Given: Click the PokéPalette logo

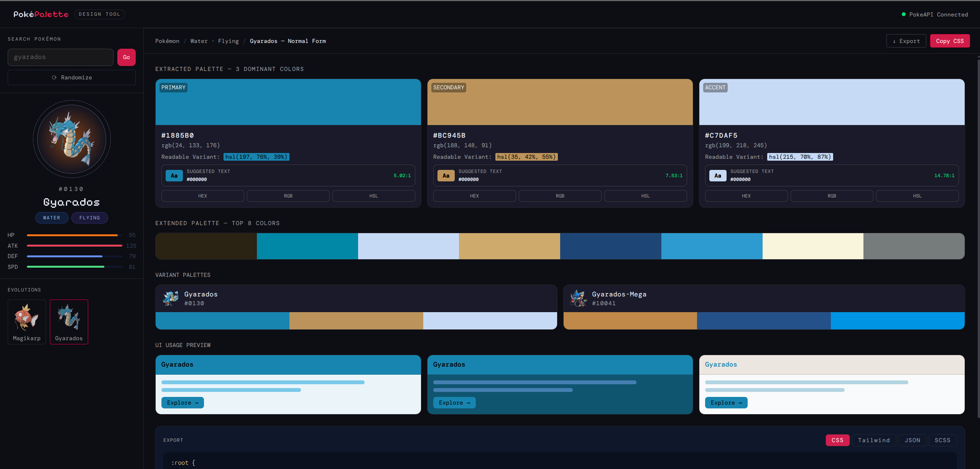Looking at the screenshot, I should [41, 14].
